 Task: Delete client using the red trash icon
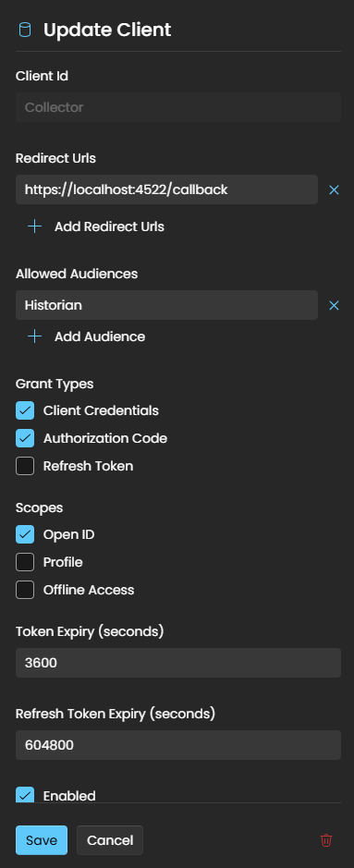[x=326, y=840]
